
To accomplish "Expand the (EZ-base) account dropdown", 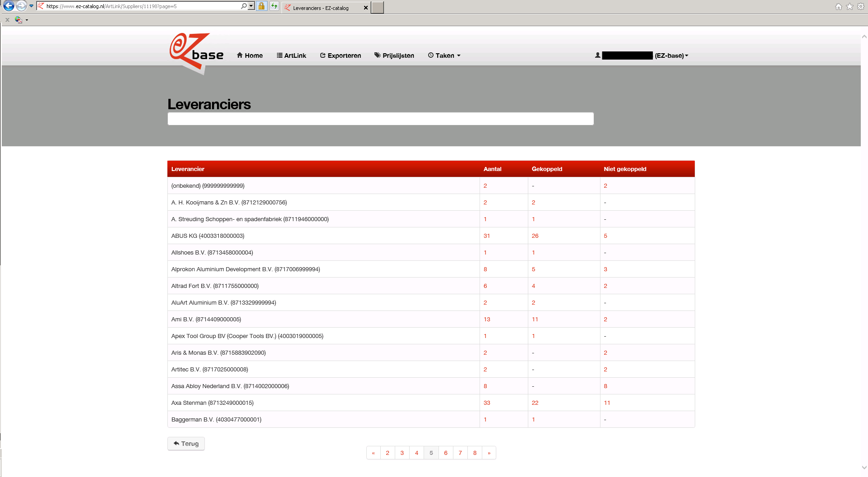I will pos(672,56).
